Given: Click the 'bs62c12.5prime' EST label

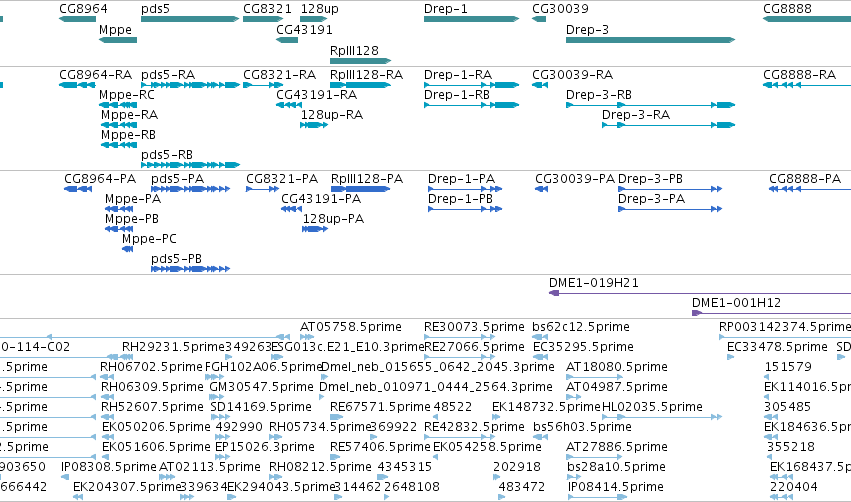Looking at the screenshot, I should coord(581,327).
